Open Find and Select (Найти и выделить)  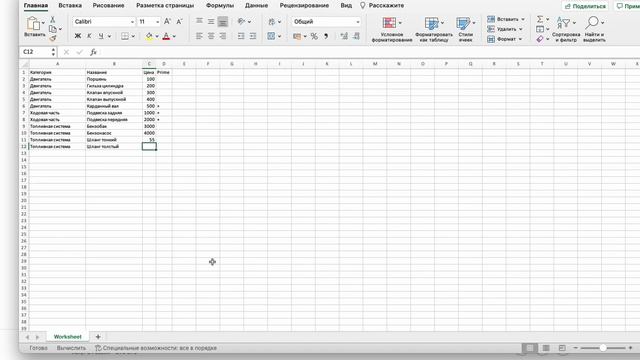[x=594, y=29]
